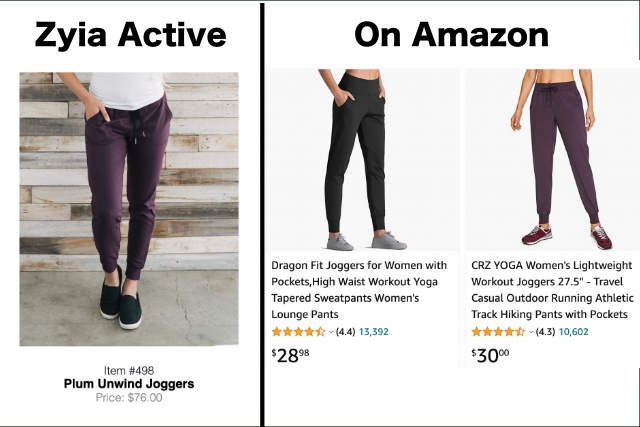Expand the CRZ YOGA rating breakdown chevron
This screenshot has width=640, height=427.
[x=530, y=331]
